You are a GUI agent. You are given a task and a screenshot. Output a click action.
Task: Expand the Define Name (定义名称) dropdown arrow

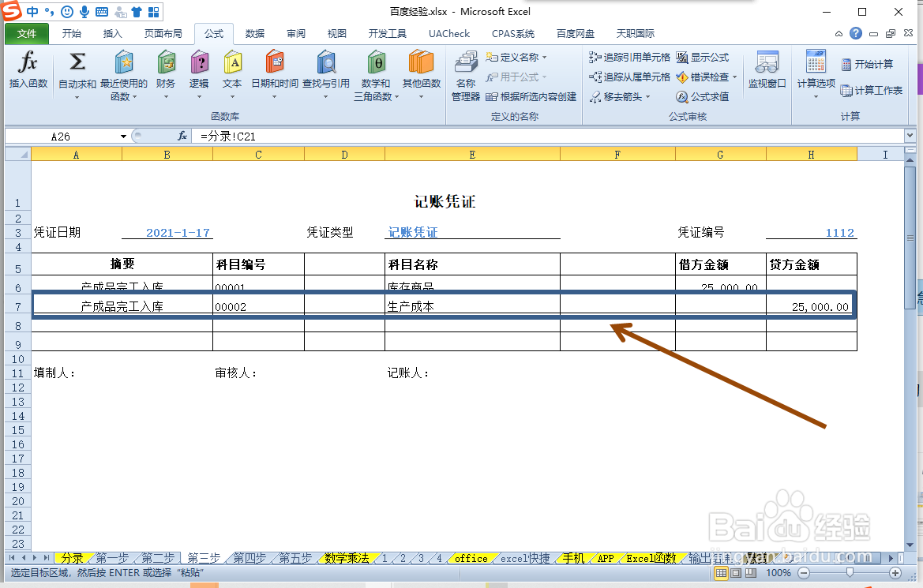tap(545, 58)
